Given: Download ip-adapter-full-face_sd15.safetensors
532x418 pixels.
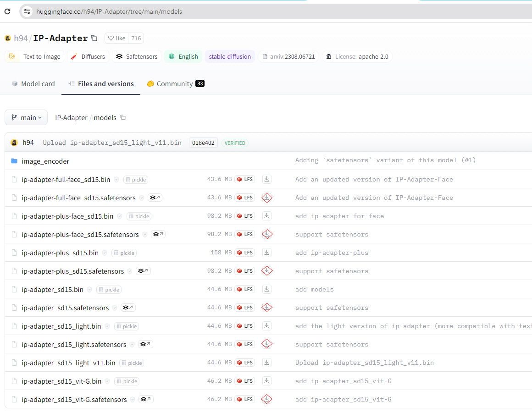Looking at the screenshot, I should [x=266, y=198].
